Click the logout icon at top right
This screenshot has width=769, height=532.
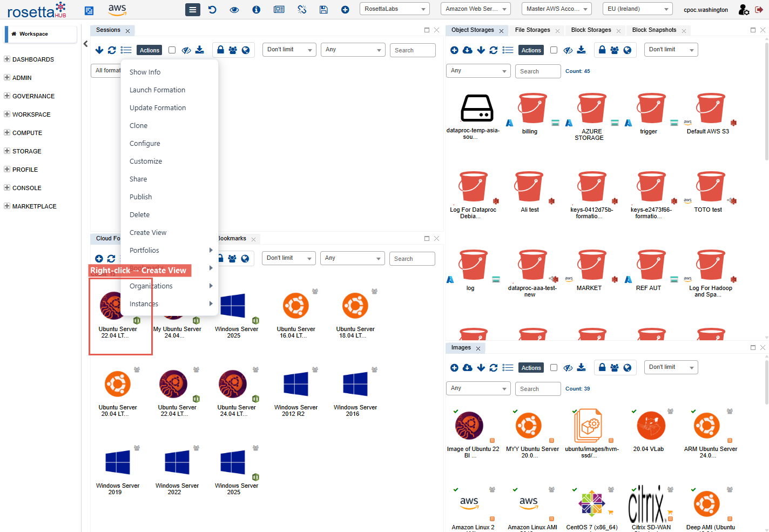[759, 9]
